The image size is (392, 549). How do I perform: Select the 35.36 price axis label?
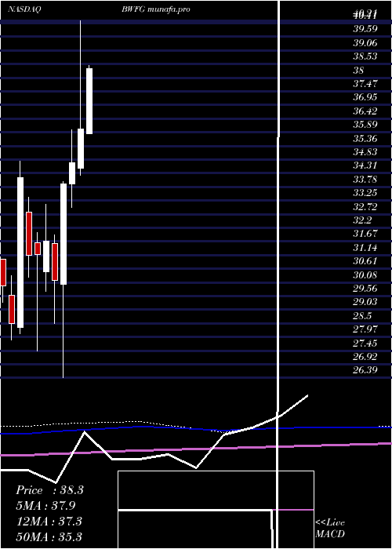pyautogui.click(x=365, y=139)
